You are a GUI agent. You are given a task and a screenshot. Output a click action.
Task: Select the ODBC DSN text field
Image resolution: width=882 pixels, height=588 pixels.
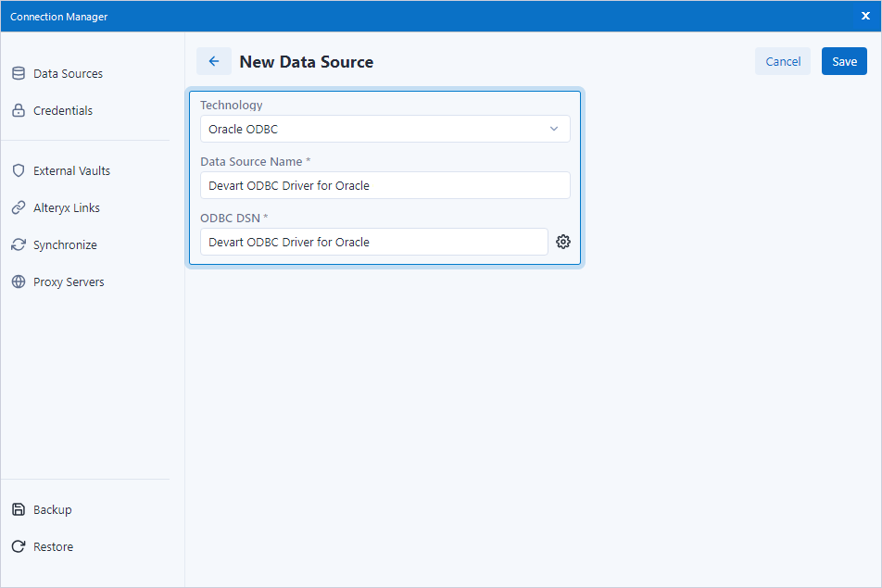373,241
